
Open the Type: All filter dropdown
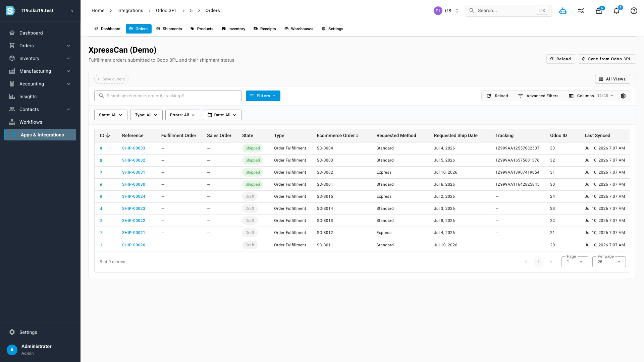tap(146, 115)
